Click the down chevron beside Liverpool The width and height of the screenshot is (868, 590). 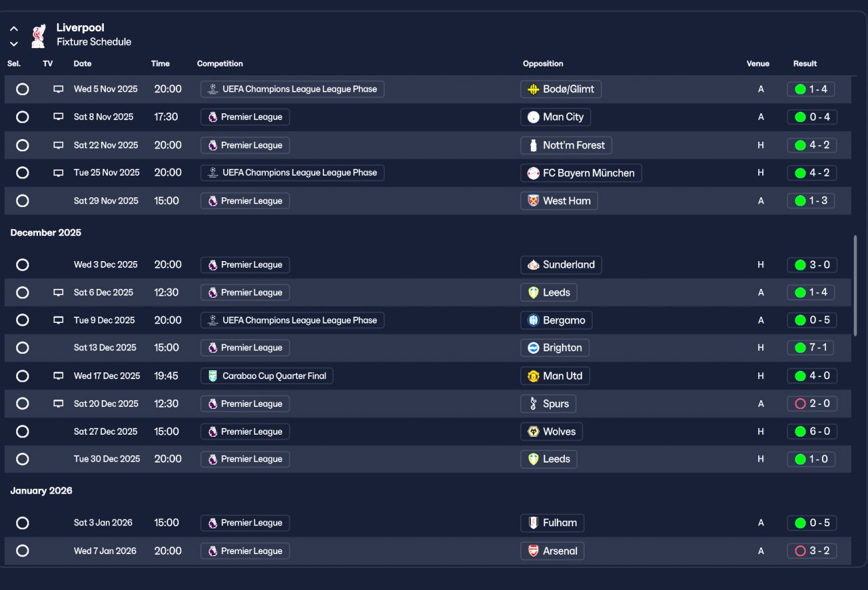click(x=14, y=44)
